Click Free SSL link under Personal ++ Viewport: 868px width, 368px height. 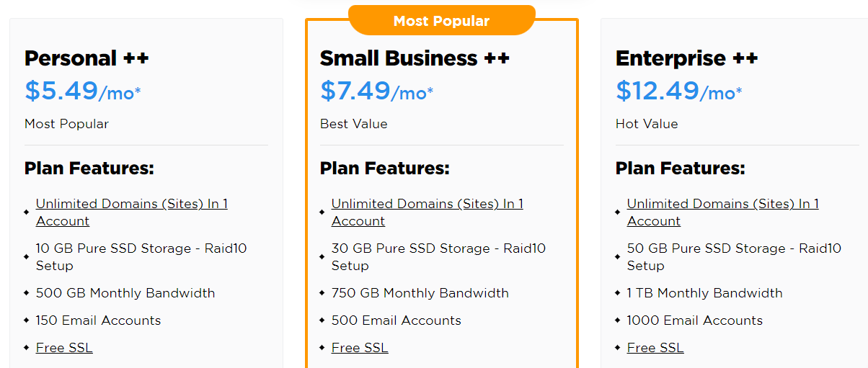[64, 348]
